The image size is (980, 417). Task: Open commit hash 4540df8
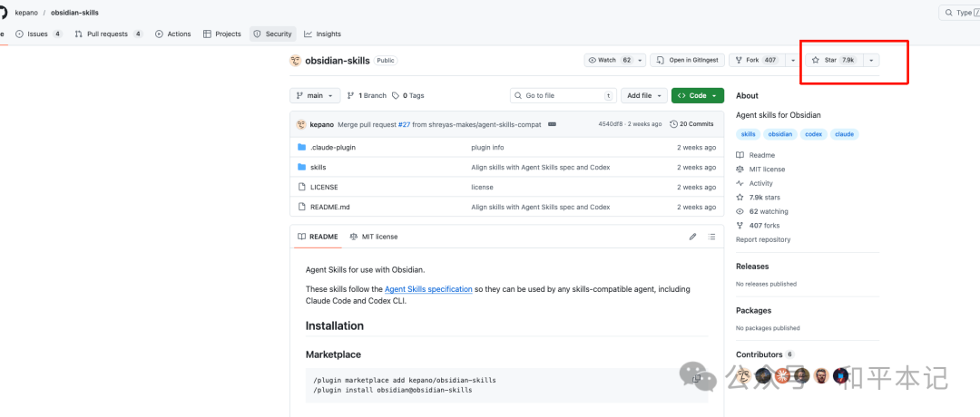[611, 124]
